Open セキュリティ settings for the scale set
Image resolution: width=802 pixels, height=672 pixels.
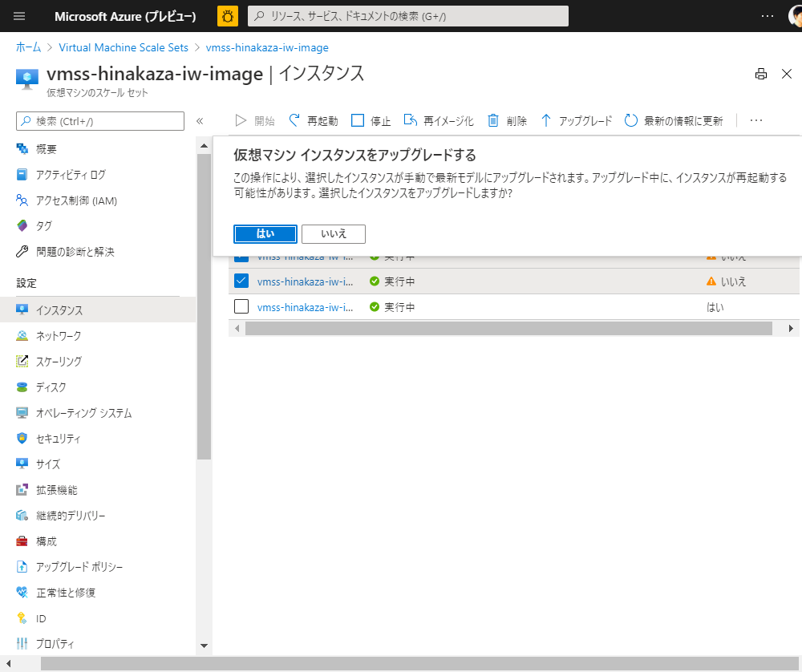pyautogui.click(x=22, y=438)
